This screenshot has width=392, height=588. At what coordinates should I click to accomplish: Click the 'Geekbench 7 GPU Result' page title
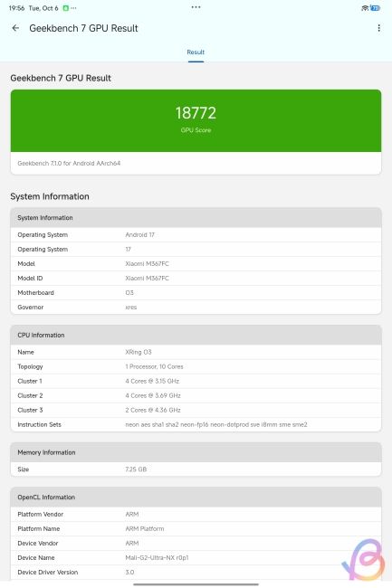83,28
